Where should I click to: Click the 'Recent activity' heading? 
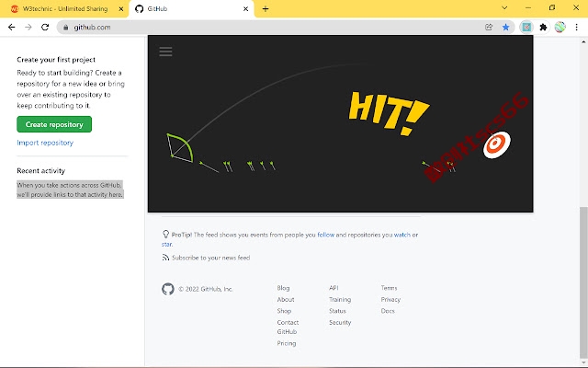pos(40,171)
